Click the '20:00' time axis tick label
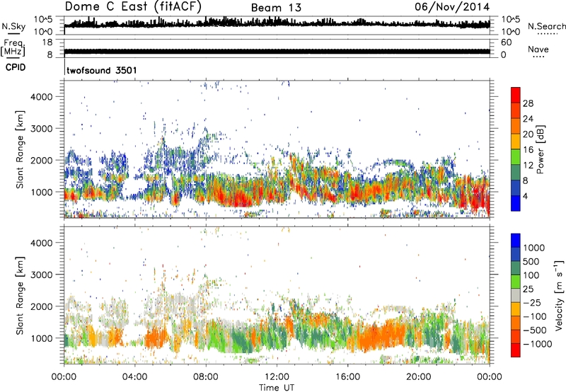Screen dimensions: 566x392 418,377
